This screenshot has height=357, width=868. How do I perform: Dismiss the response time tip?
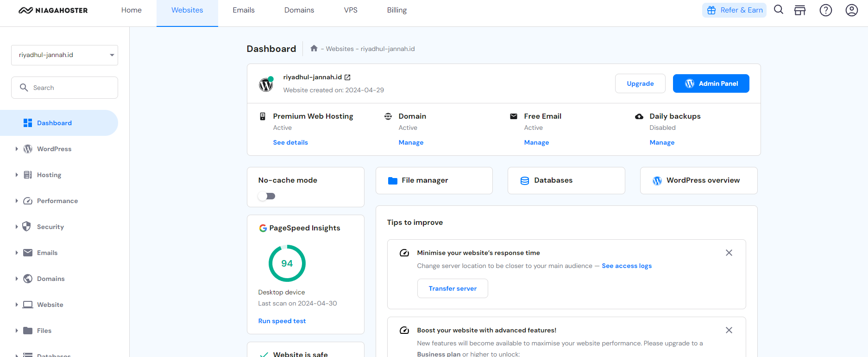[x=729, y=253]
